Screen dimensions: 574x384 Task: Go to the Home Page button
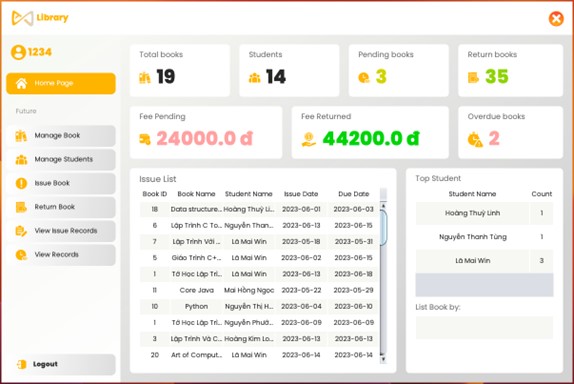coord(61,83)
